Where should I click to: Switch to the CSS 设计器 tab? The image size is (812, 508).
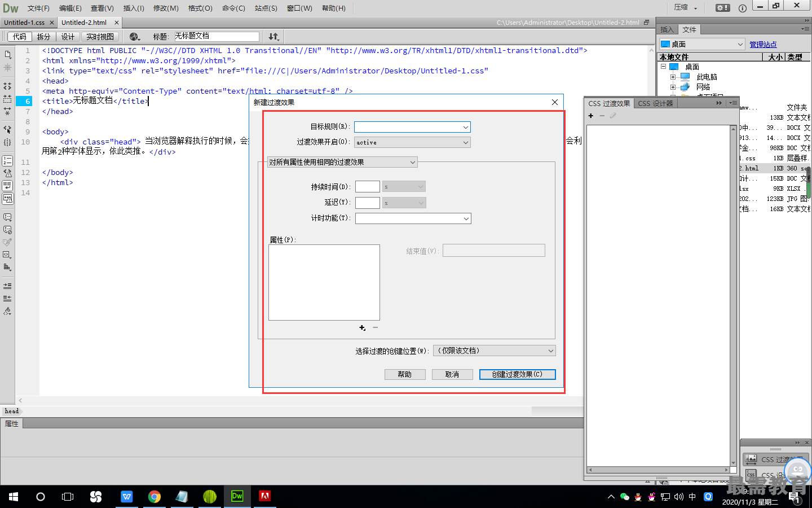[655, 103]
